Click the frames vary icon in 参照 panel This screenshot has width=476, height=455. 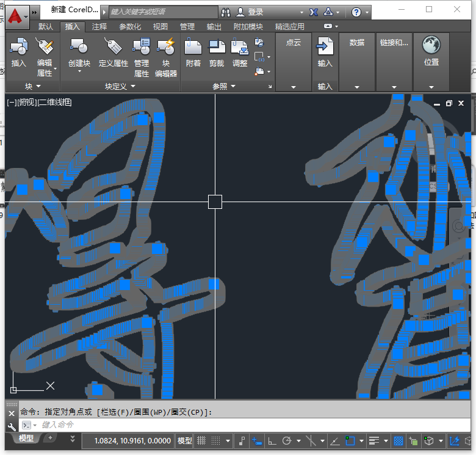tap(259, 57)
